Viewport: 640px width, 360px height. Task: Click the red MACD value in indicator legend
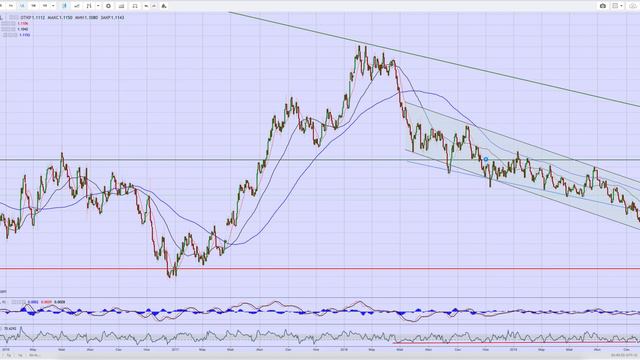(x=47, y=302)
